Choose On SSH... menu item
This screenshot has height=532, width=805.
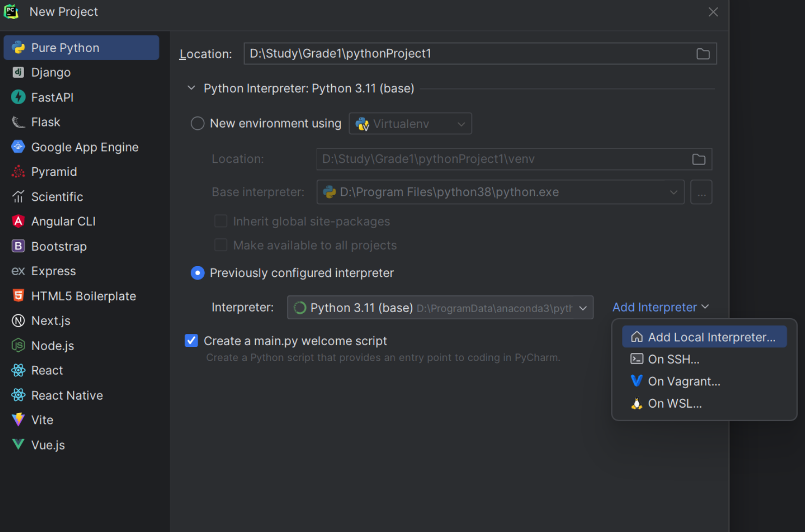pyautogui.click(x=704, y=359)
